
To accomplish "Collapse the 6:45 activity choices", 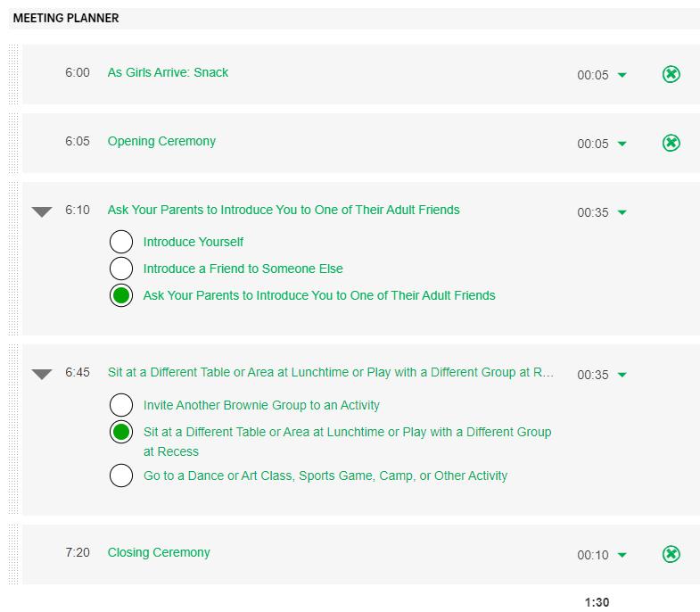I will click(x=42, y=374).
